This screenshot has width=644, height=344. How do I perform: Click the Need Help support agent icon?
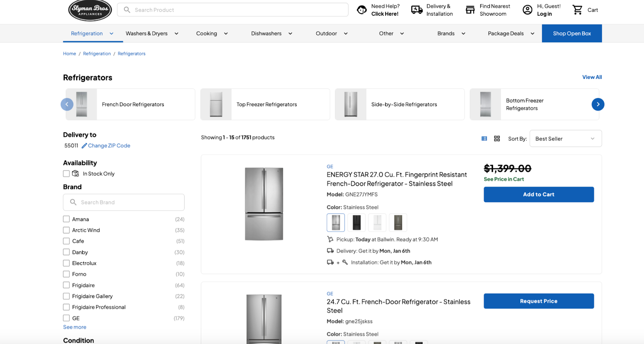coord(362,10)
